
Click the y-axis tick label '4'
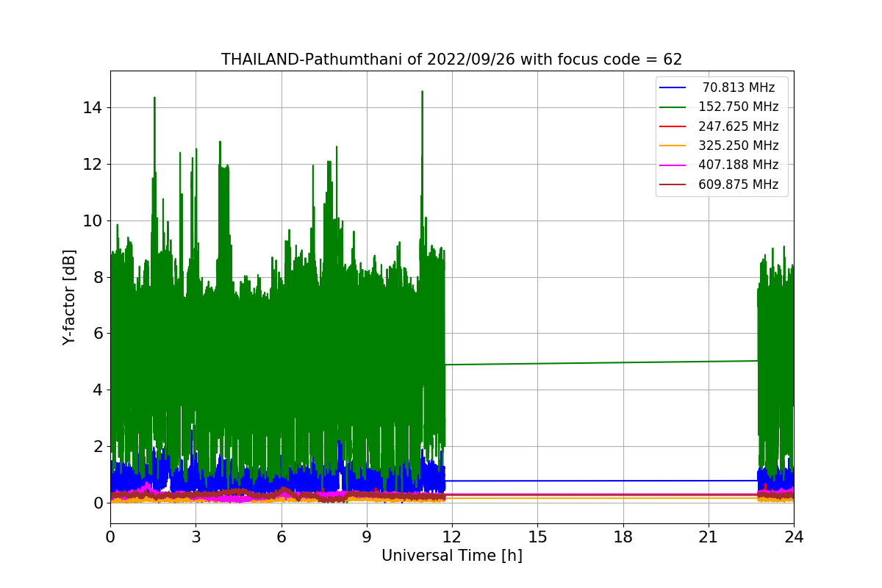click(x=99, y=390)
